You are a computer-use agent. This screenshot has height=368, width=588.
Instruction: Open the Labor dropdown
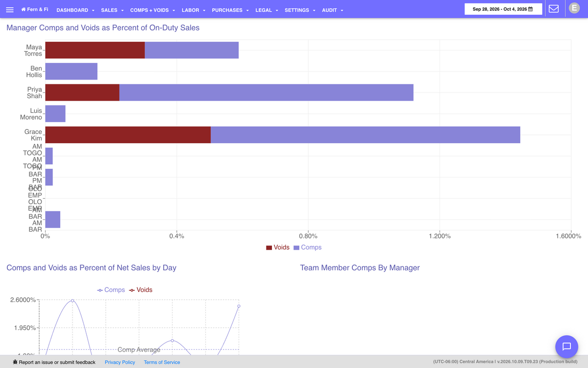193,10
